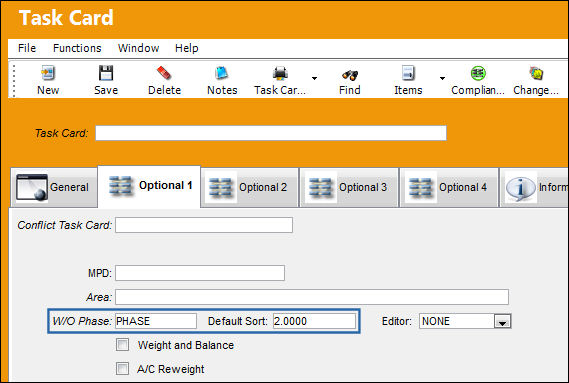The width and height of the screenshot is (569, 383).
Task: Switch to the Optional 4 tab
Action: click(x=449, y=187)
